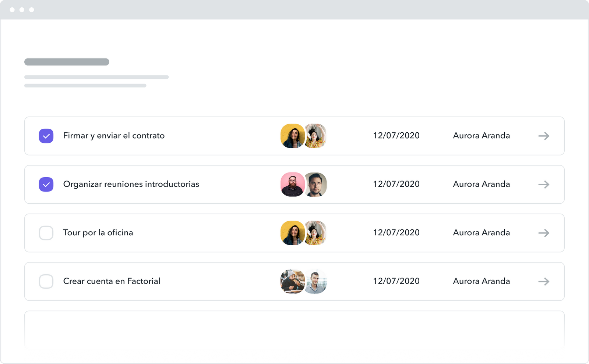Click arrow for Crear cuenta en Factorial

pyautogui.click(x=544, y=282)
